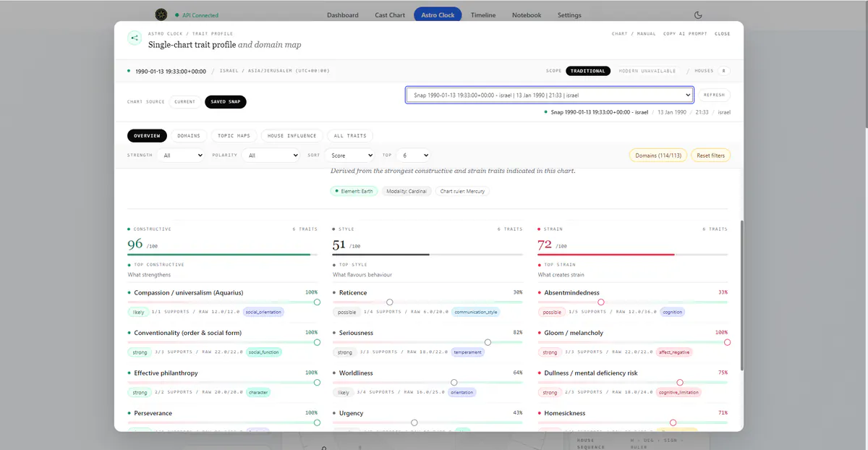Click the communication_style tag
Viewport: 868px width, 450px height.
click(x=476, y=312)
